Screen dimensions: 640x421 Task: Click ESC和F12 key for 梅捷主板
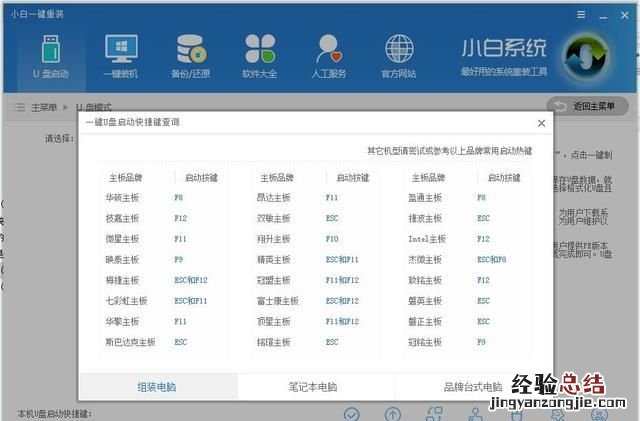(191, 280)
